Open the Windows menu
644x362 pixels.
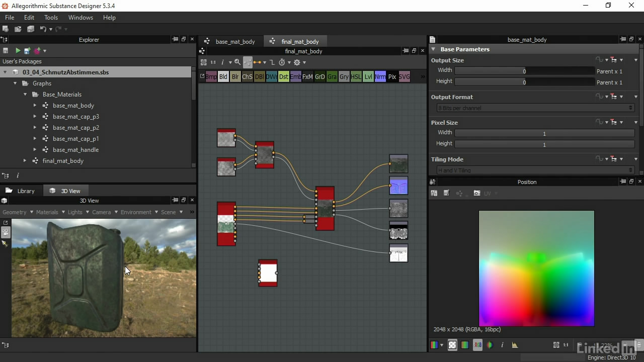[80, 17]
